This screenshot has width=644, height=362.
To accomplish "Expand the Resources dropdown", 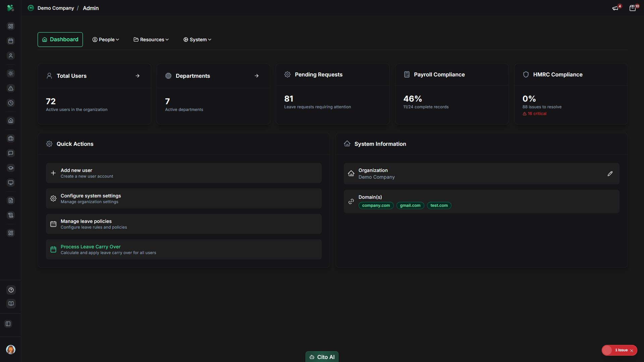I will pyautogui.click(x=151, y=39).
